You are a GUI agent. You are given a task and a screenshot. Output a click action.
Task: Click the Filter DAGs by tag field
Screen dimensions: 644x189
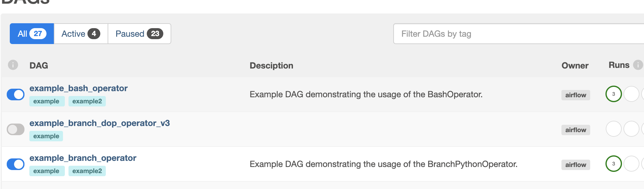point(517,34)
